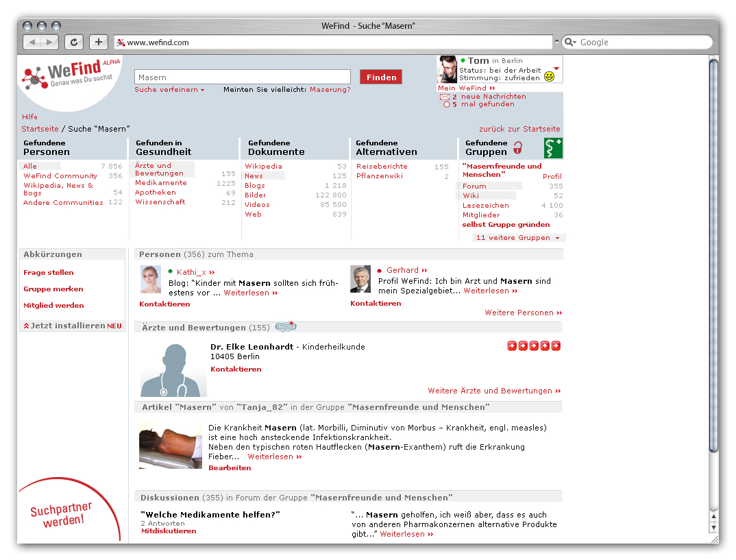Open the red arrow dropdown in Tom's status box
Image resolution: width=736 pixels, height=560 pixels.
point(556,69)
